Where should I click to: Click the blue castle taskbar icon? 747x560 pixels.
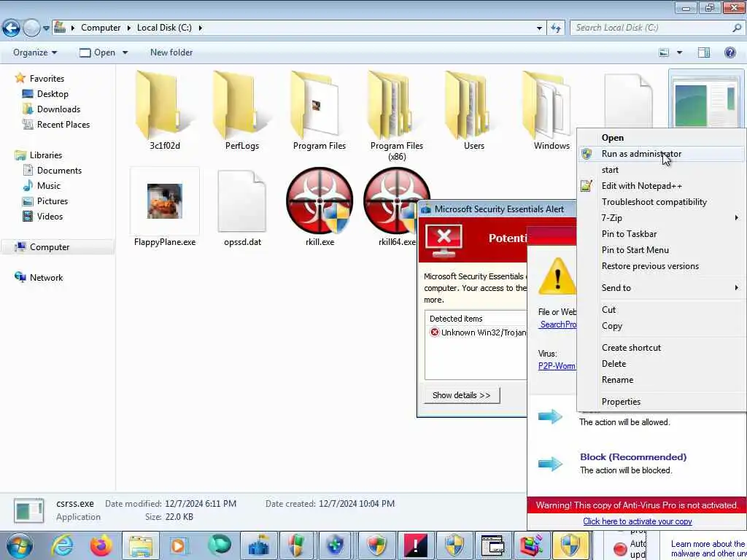(259, 545)
